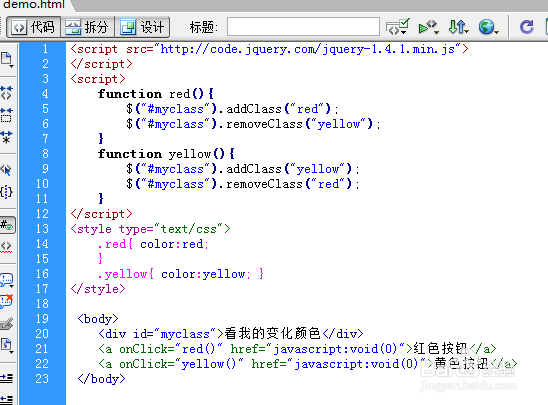Click the onClick="yellow()" attribute
The image size is (548, 405).
pyautogui.click(x=181, y=364)
